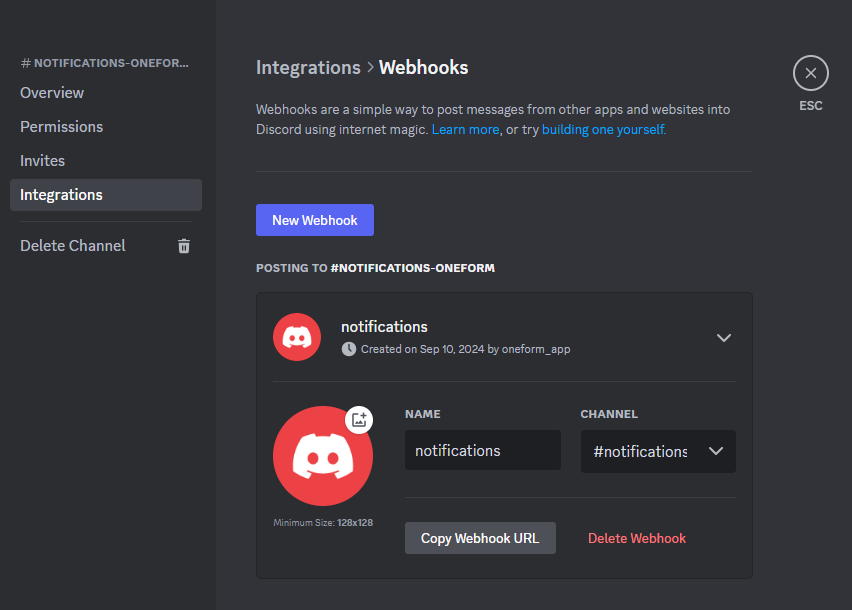
Task: Click the large red webhook avatar
Action: [x=323, y=456]
